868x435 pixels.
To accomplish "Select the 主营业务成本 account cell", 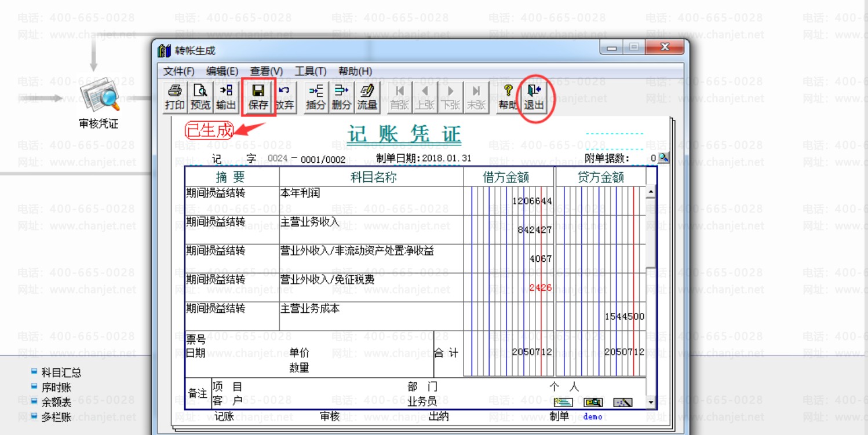I will (x=371, y=316).
